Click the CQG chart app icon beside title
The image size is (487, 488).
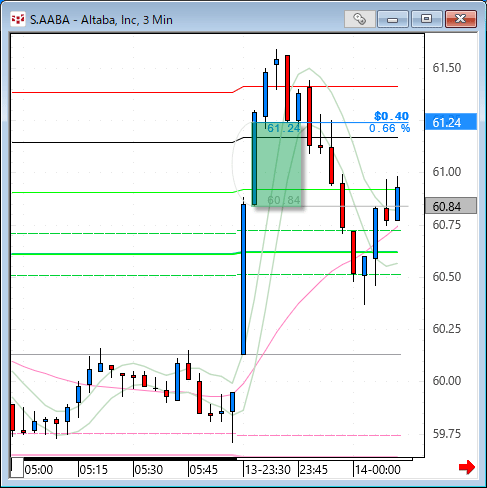click(18, 19)
